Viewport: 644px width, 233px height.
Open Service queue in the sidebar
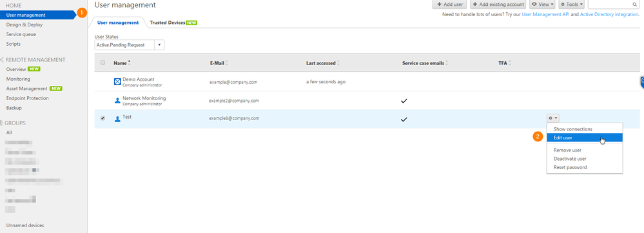tap(21, 34)
